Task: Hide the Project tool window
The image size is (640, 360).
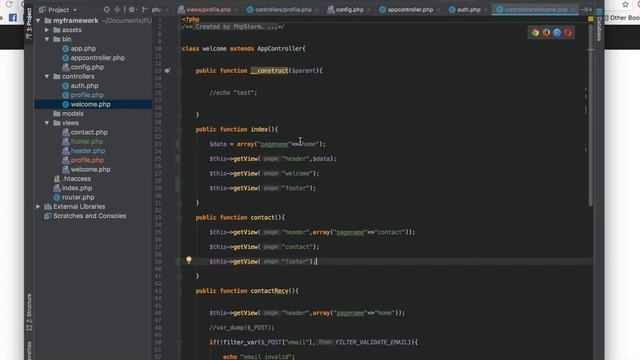Action: click(x=145, y=9)
